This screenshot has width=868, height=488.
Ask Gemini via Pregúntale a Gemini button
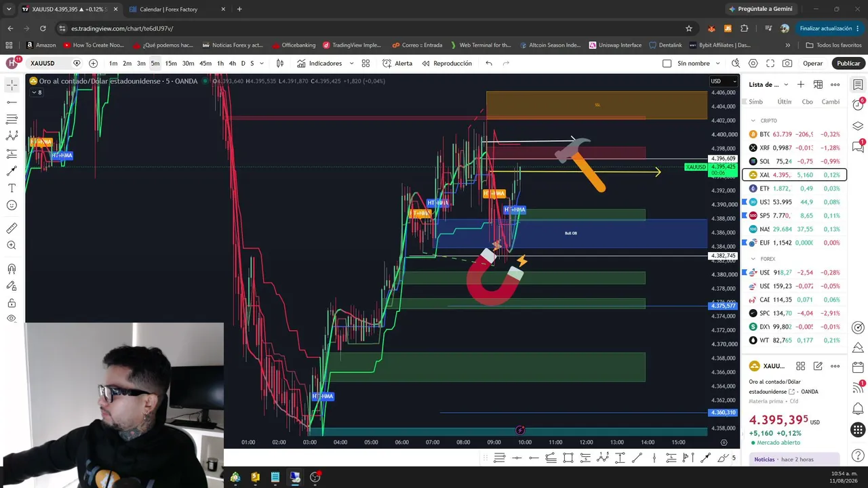point(760,9)
